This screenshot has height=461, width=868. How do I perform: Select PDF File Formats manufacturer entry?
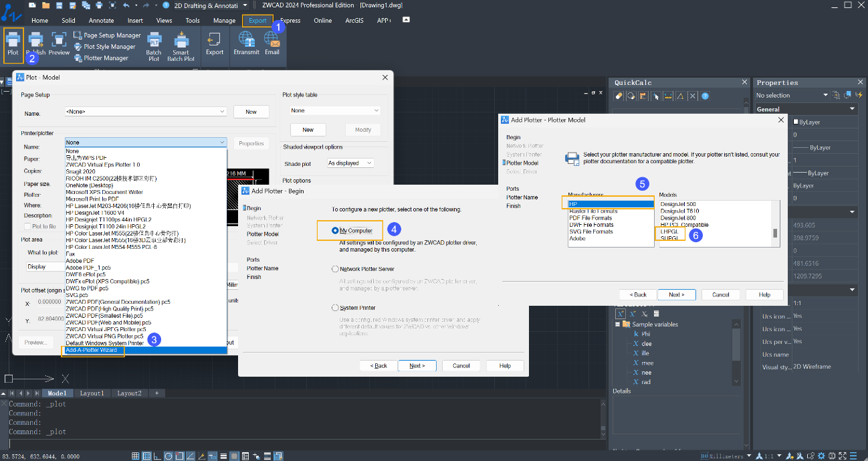[590, 218]
